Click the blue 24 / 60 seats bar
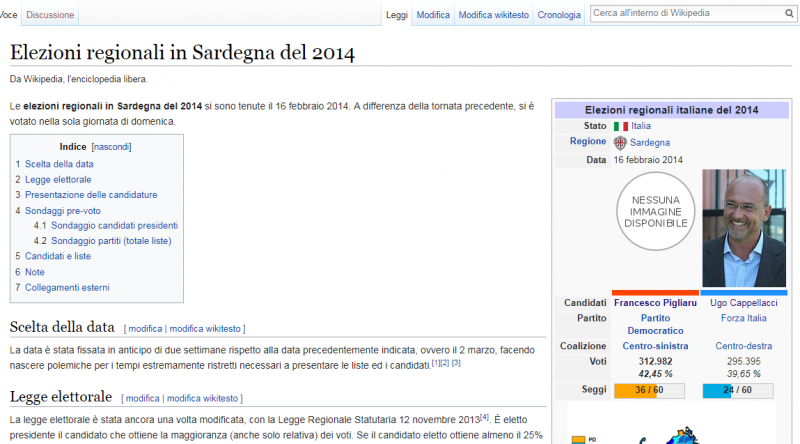 (738, 390)
